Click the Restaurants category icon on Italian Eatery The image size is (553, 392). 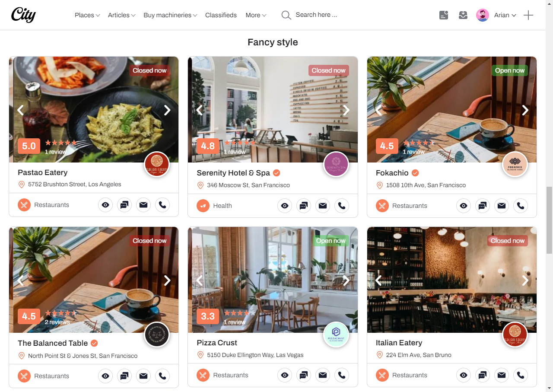[382, 375]
